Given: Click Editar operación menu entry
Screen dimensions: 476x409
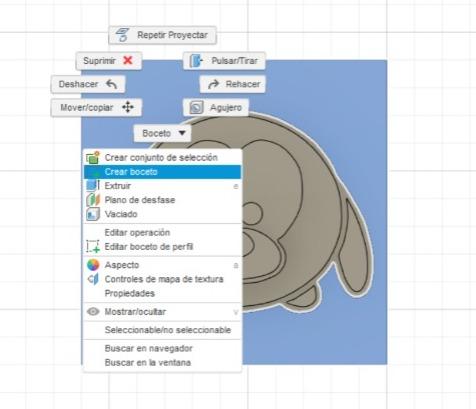Looking at the screenshot, I should click(x=162, y=232).
